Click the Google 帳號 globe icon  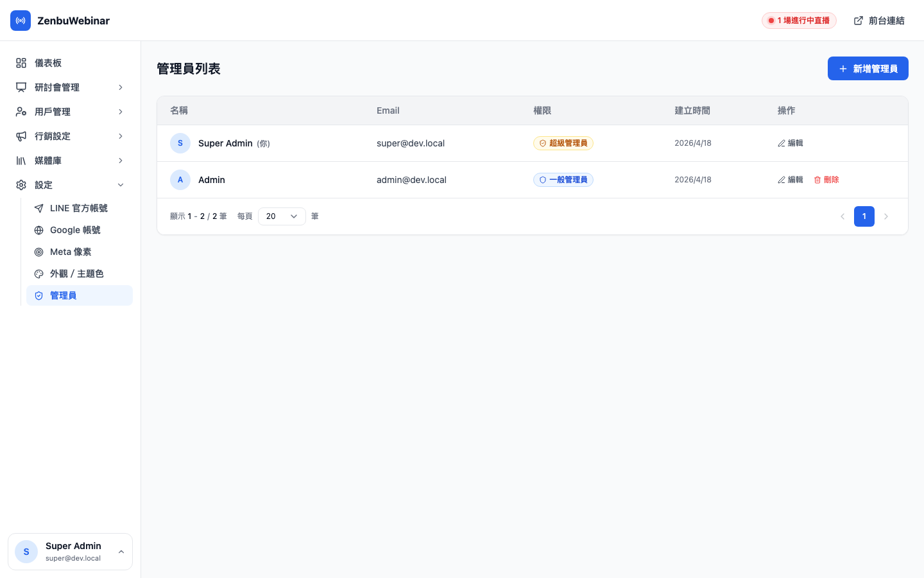[x=39, y=231]
